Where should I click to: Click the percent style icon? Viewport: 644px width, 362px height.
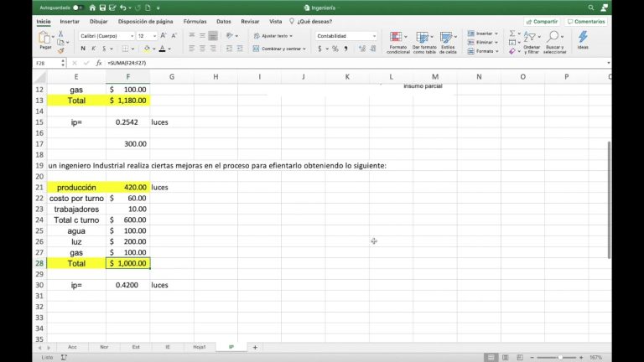tap(335, 49)
